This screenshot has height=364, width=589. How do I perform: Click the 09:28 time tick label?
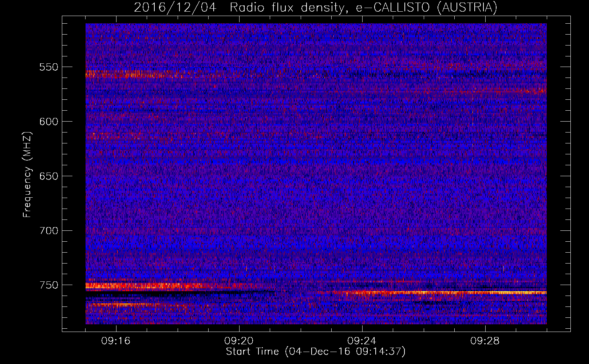pyautogui.click(x=485, y=341)
